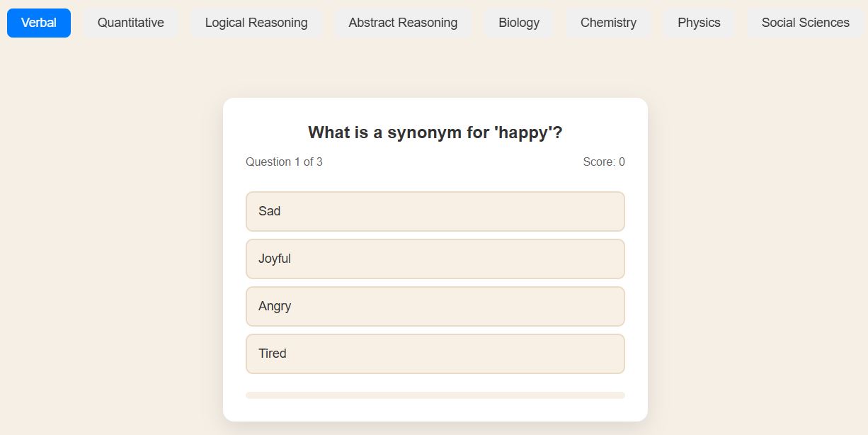The height and width of the screenshot is (435, 868).
Task: Open the Chemistry category tab
Action: [608, 23]
